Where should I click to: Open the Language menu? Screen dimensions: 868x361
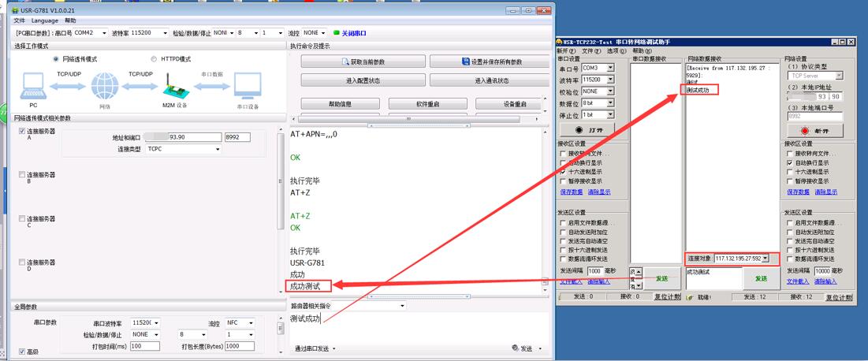click(x=45, y=20)
